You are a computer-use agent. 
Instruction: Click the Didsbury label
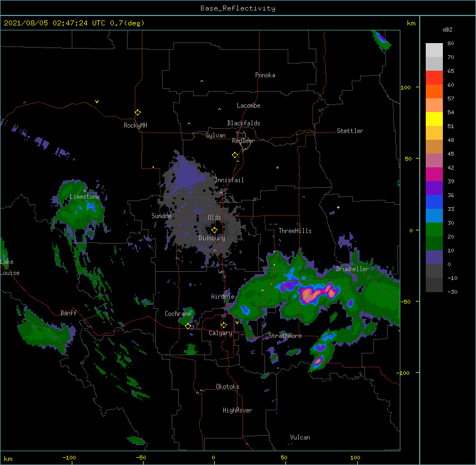tap(212, 238)
